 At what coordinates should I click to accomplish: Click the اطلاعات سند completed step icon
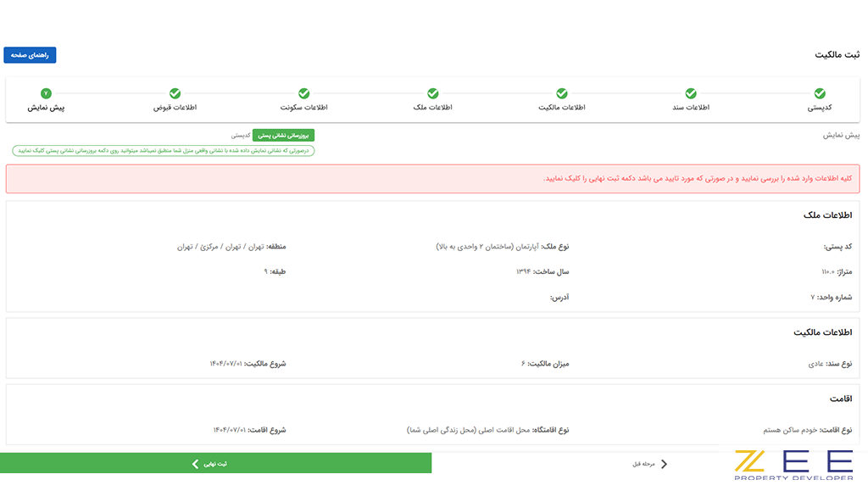click(x=689, y=93)
